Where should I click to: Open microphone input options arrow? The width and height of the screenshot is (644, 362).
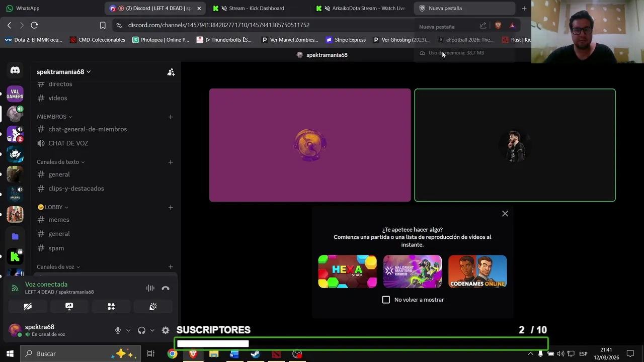click(x=128, y=330)
